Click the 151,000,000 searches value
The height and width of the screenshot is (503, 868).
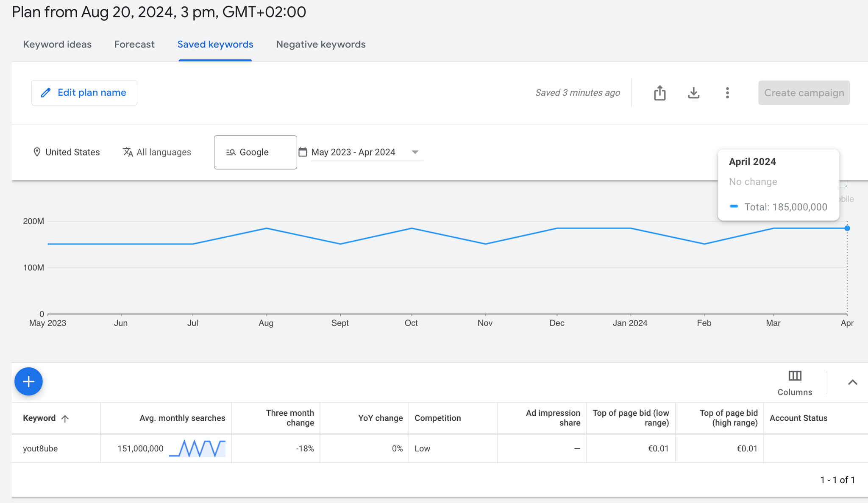140,448
